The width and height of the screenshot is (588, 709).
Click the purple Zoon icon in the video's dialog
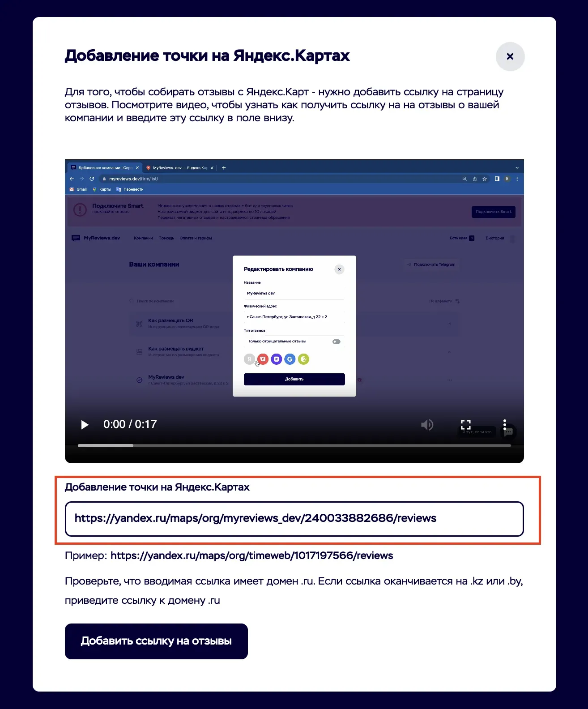coord(277,359)
